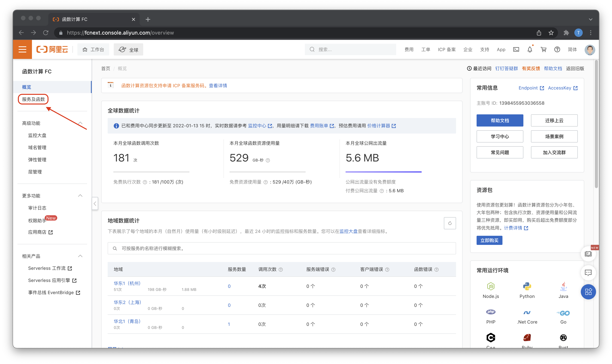The image size is (612, 364).
Task: Select 概览 in the sidebar
Action: tap(52, 87)
